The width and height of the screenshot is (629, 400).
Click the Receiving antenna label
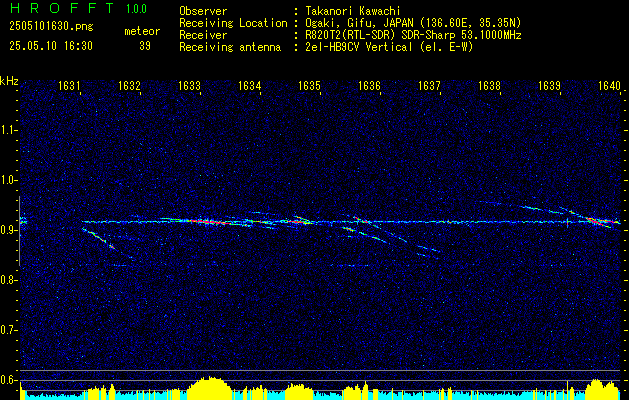[230, 47]
